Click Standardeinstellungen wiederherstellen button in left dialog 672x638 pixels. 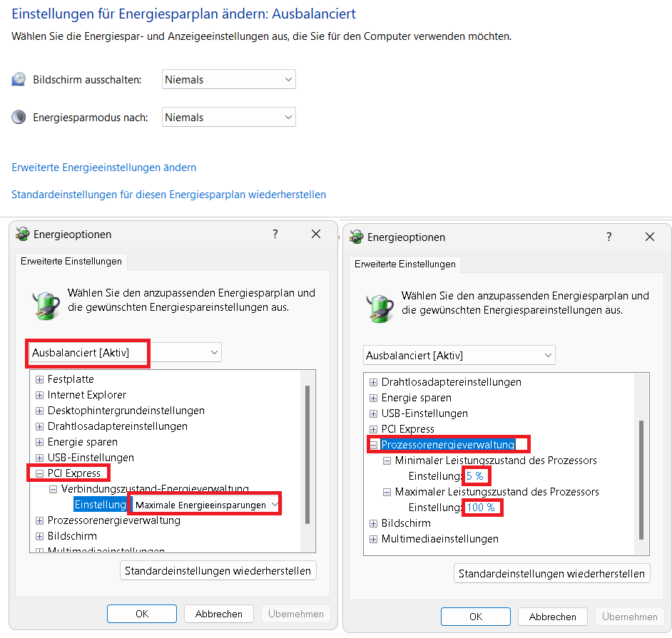pos(218,571)
